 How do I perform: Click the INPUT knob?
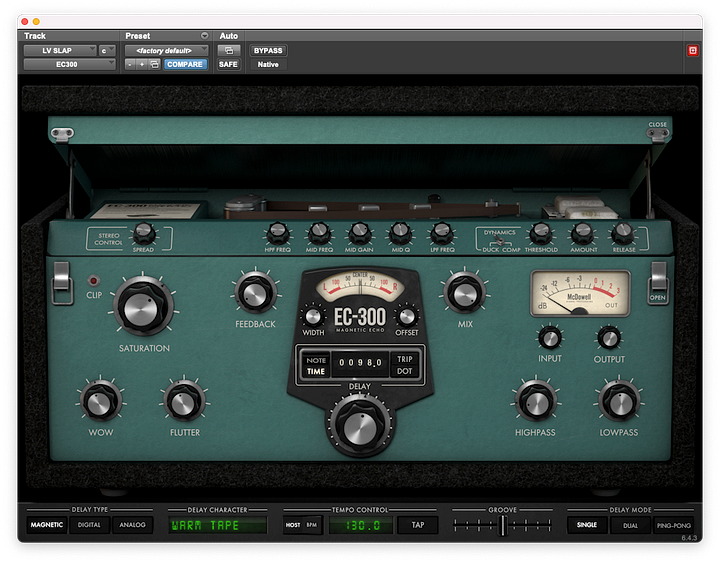click(x=550, y=338)
